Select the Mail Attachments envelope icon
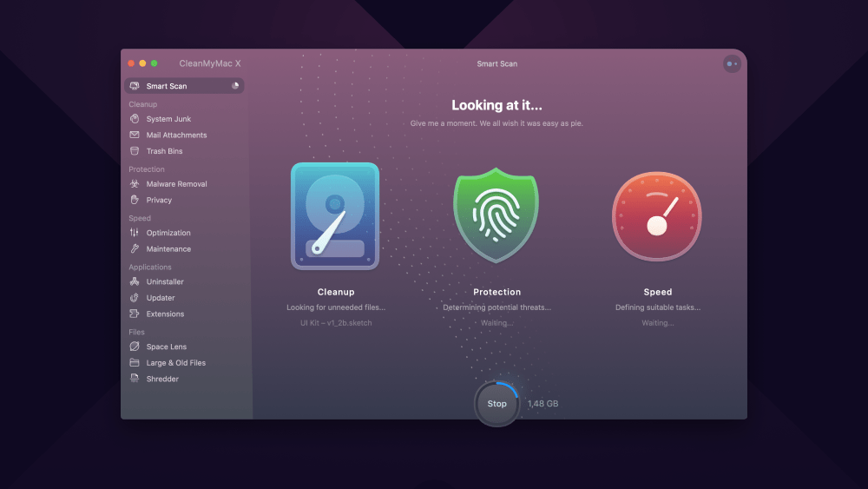The height and width of the screenshot is (489, 868). 135,135
